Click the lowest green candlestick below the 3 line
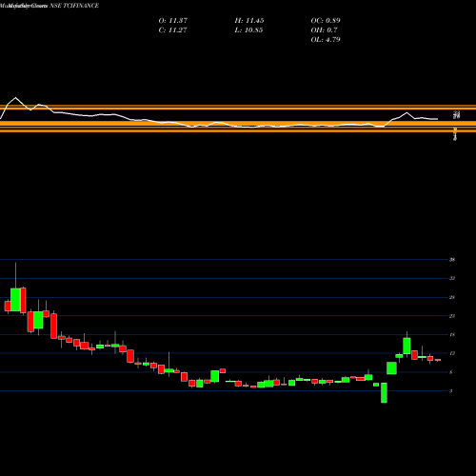The width and height of the screenshot is (476, 476). tap(384, 393)
